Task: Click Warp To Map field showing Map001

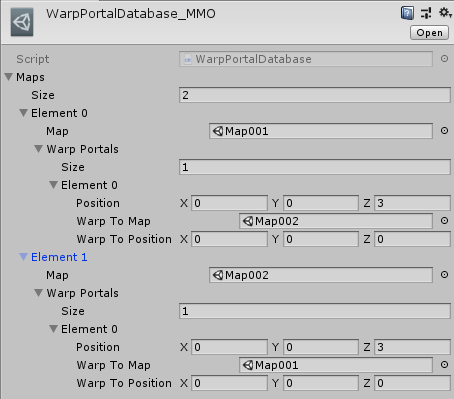Action: (336, 365)
